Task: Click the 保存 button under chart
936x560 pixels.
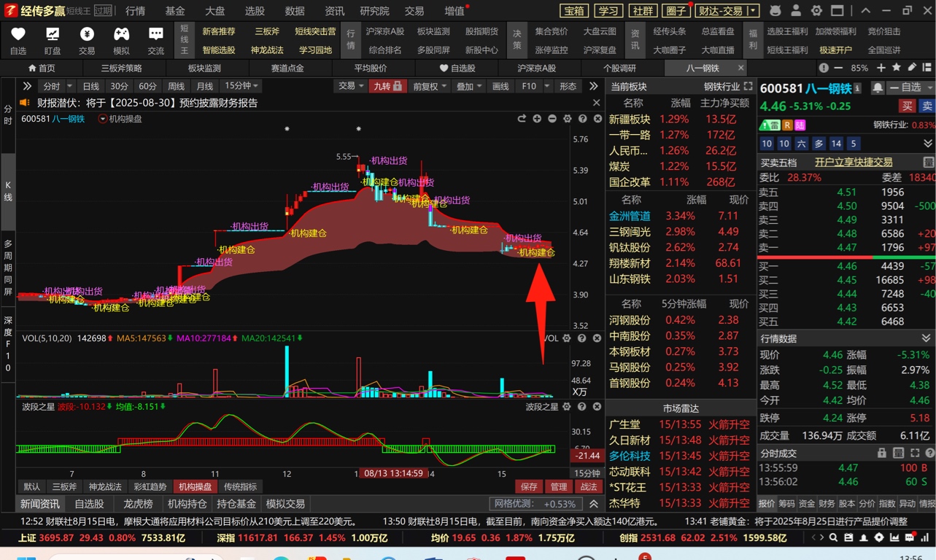Action: click(529, 486)
